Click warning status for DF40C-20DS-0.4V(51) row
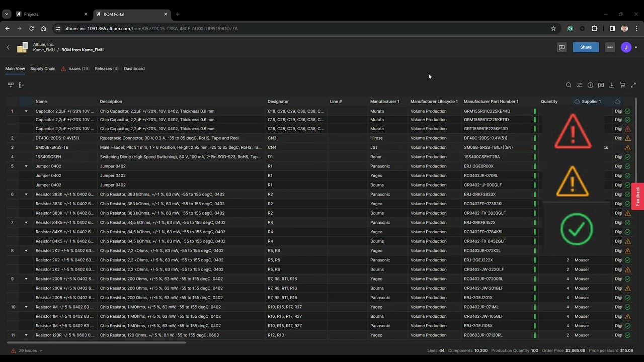 point(627,138)
